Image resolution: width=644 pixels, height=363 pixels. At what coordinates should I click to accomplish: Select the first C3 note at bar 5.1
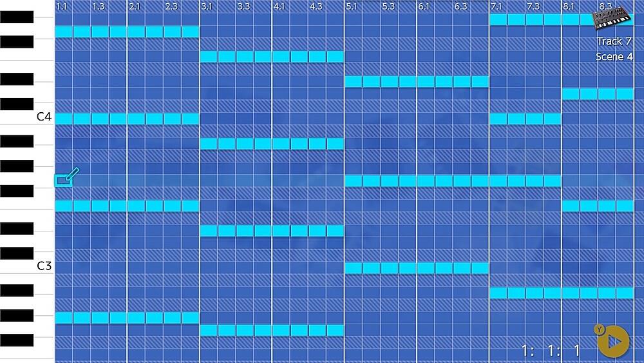(354, 268)
